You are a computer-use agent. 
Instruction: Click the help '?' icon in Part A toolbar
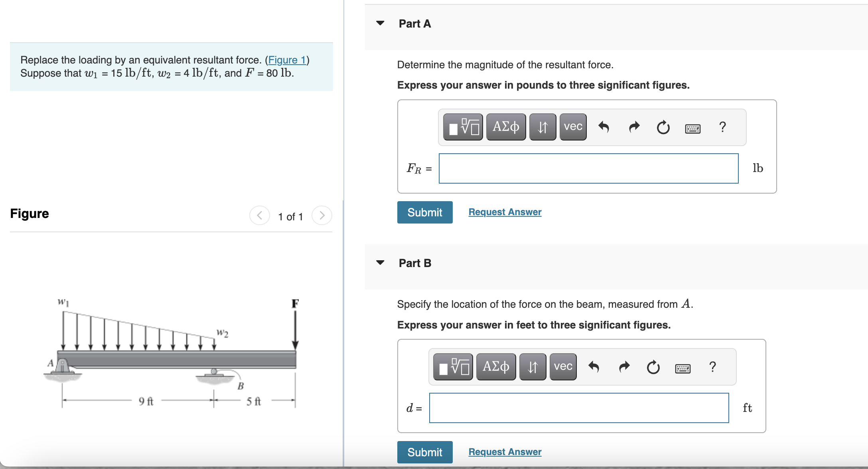pyautogui.click(x=722, y=127)
